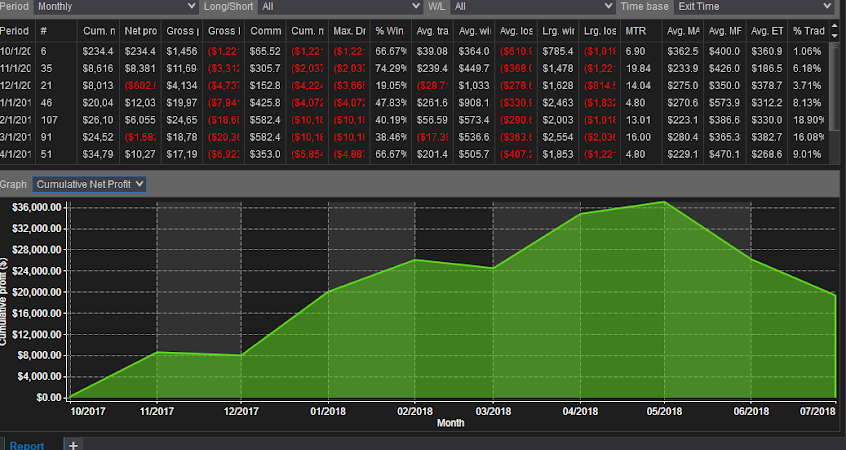
Task: Click the Lrg. wir column header
Action: pyautogui.click(x=558, y=31)
